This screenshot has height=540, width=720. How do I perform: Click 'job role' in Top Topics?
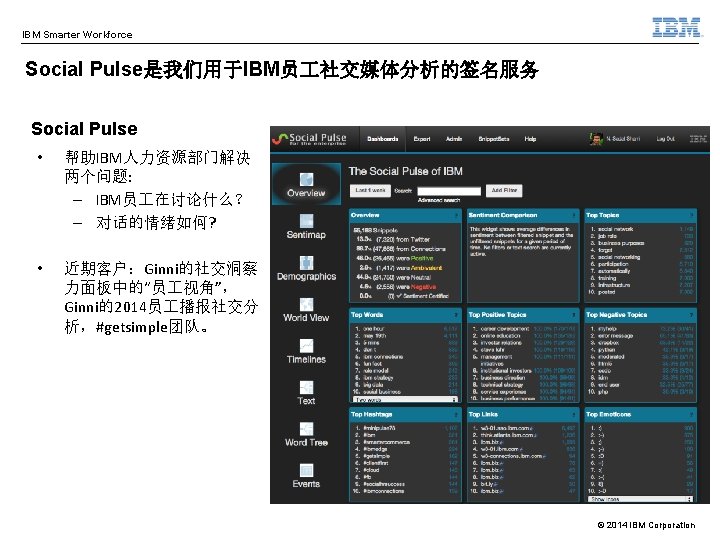pos(607,236)
